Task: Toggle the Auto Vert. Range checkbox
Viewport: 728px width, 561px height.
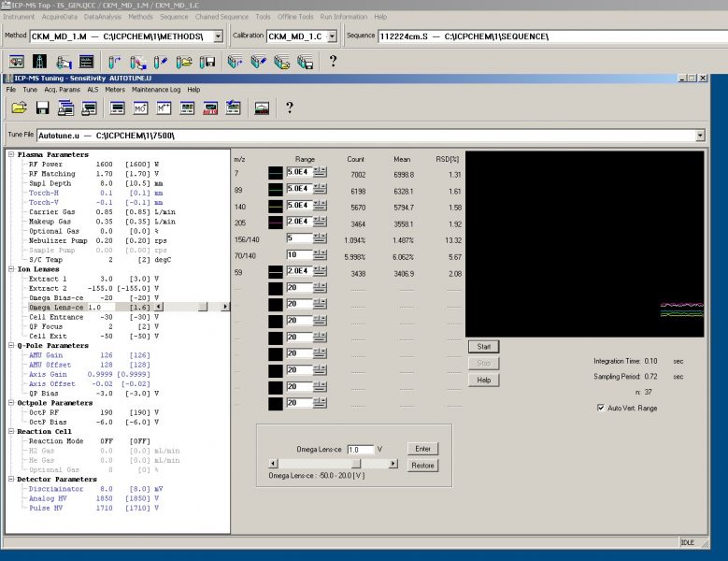Action: [601, 408]
